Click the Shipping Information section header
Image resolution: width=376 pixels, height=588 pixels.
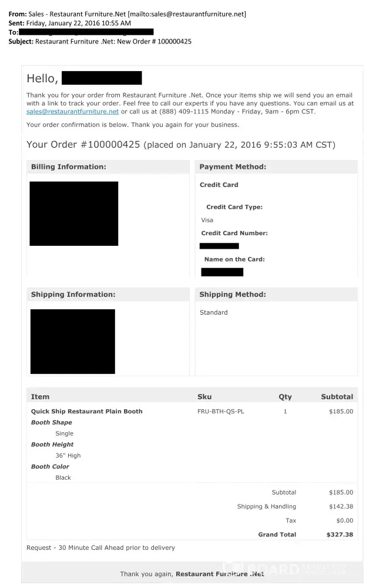point(73,295)
